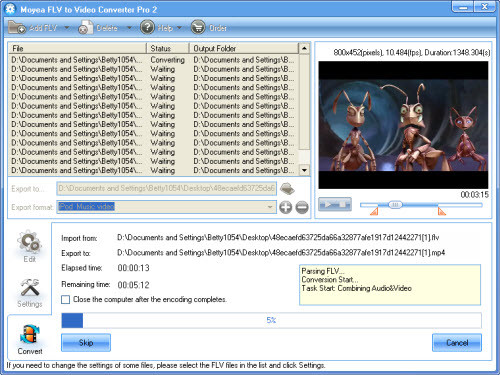Expand the Delete dropdown arrow
This screenshot has height=375, width=500.
[129, 28]
